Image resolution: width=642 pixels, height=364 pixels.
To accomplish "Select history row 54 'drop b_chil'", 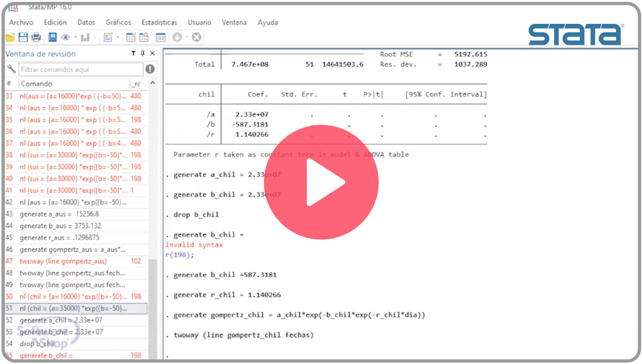I will 76,344.
